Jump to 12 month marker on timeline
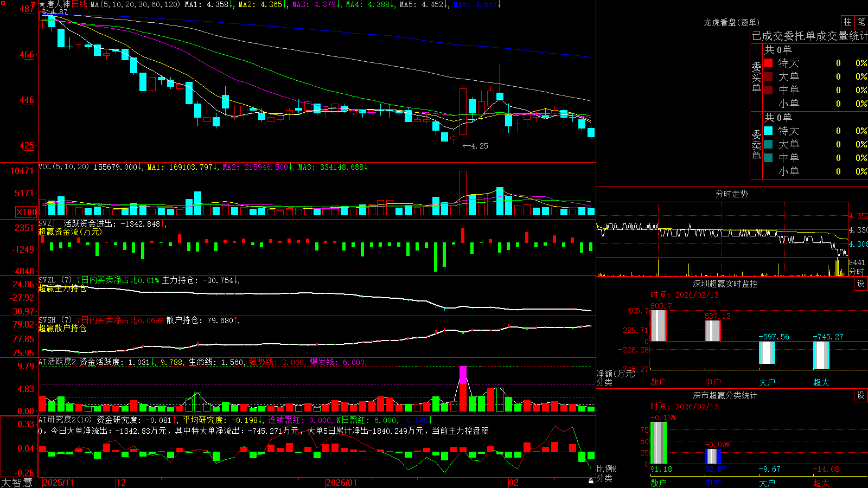Viewport: 868px width, 488px height. click(121, 483)
